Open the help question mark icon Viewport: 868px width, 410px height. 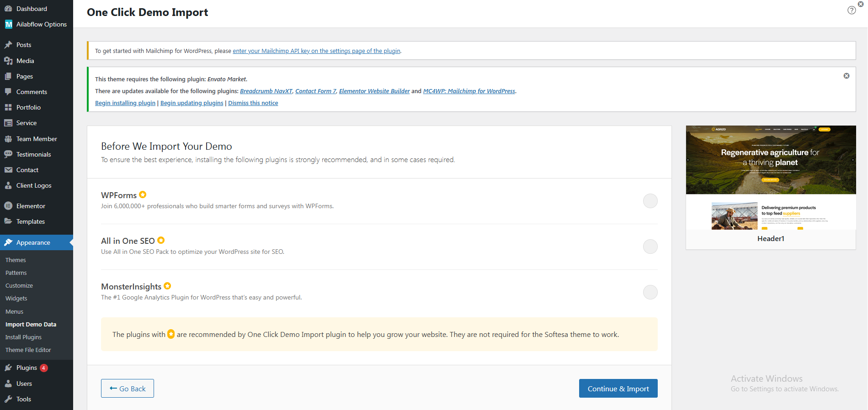coord(852,10)
